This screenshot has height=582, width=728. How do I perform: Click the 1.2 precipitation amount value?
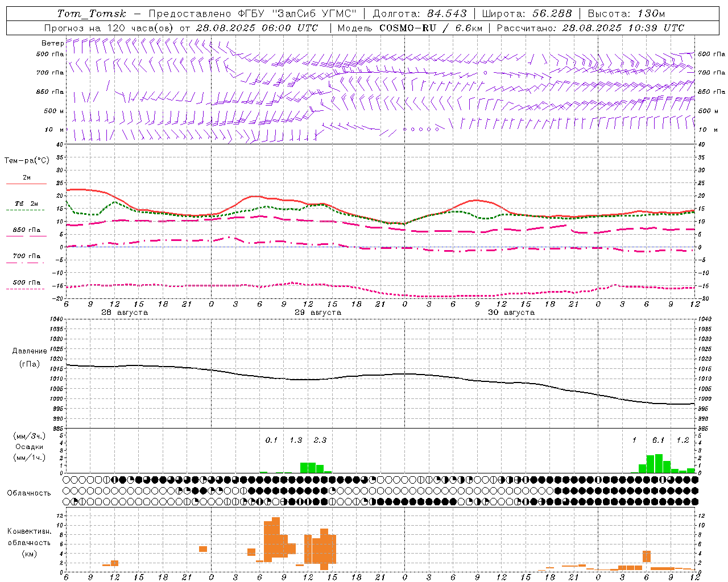tap(682, 440)
